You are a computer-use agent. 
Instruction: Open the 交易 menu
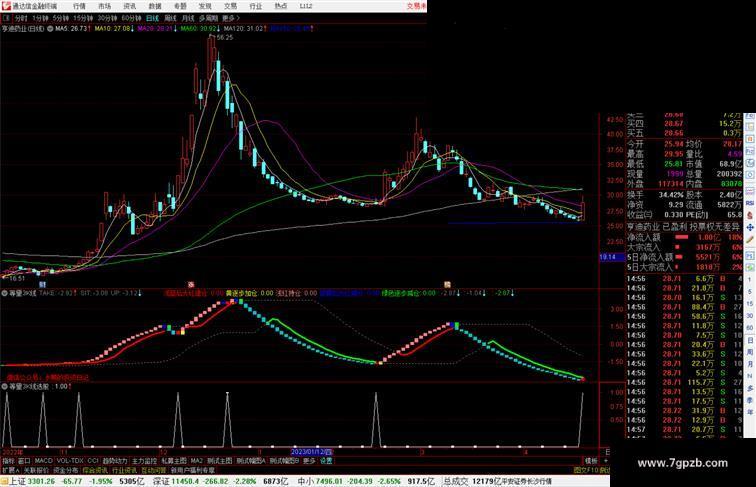[x=230, y=6]
